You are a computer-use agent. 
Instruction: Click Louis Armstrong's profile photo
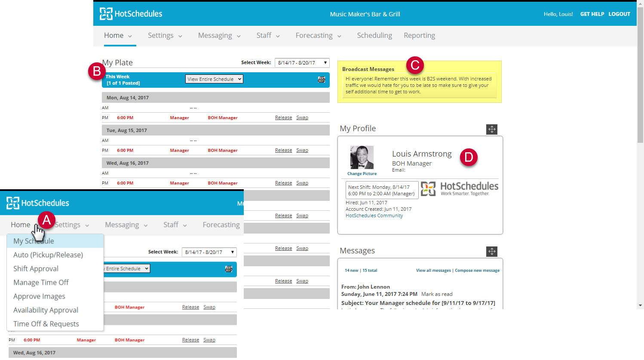click(362, 157)
